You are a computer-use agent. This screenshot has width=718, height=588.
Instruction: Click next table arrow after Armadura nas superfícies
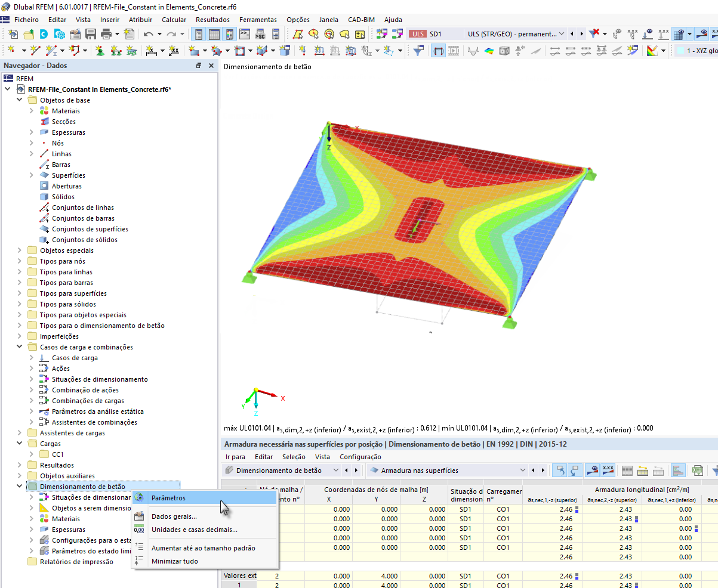(x=543, y=471)
